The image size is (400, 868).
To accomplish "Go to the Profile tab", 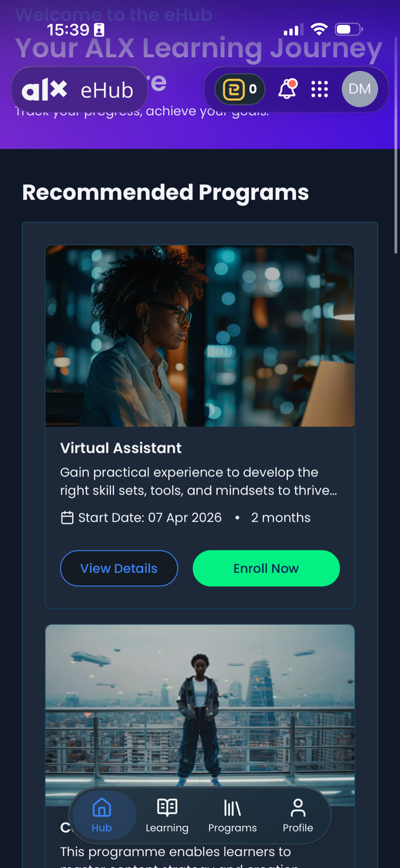I will click(x=298, y=816).
